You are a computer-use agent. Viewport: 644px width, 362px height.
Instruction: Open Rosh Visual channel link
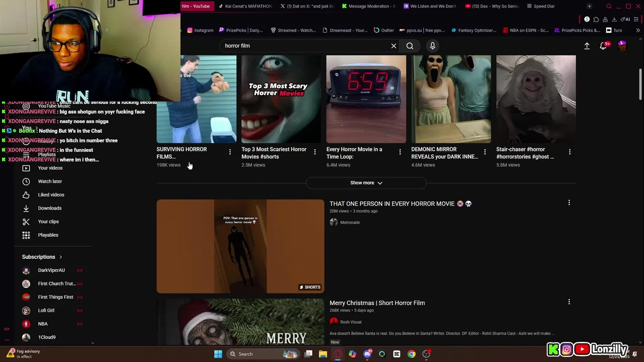351,322
